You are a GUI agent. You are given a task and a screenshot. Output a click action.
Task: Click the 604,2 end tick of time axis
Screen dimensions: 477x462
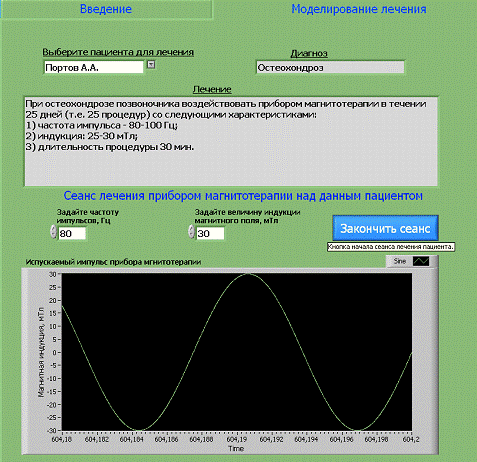point(411,439)
